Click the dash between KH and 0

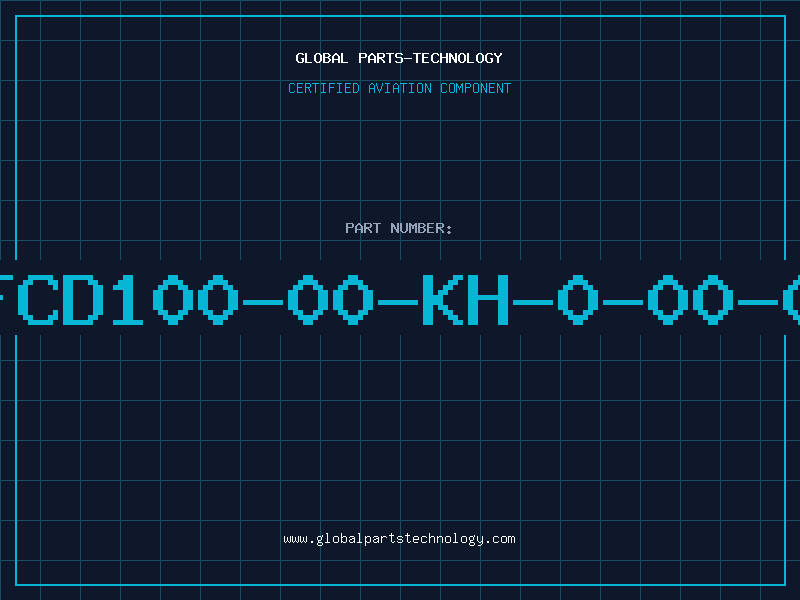(x=533, y=303)
